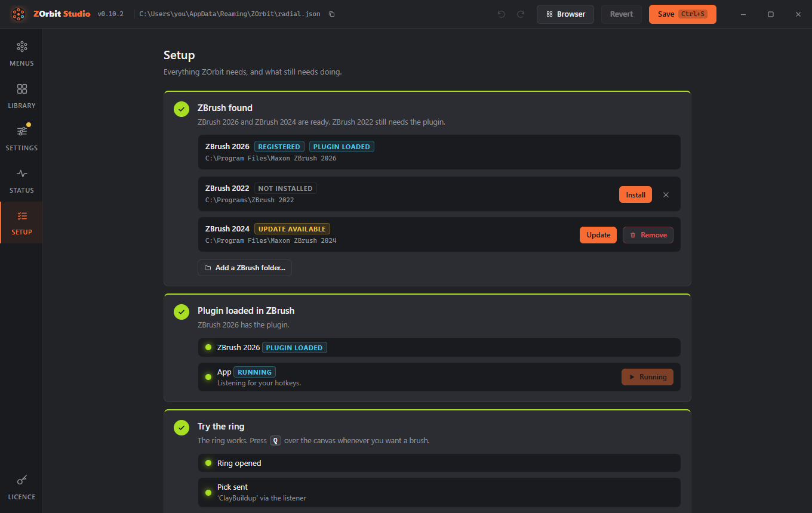Select the Setup sidebar item

[21, 222]
